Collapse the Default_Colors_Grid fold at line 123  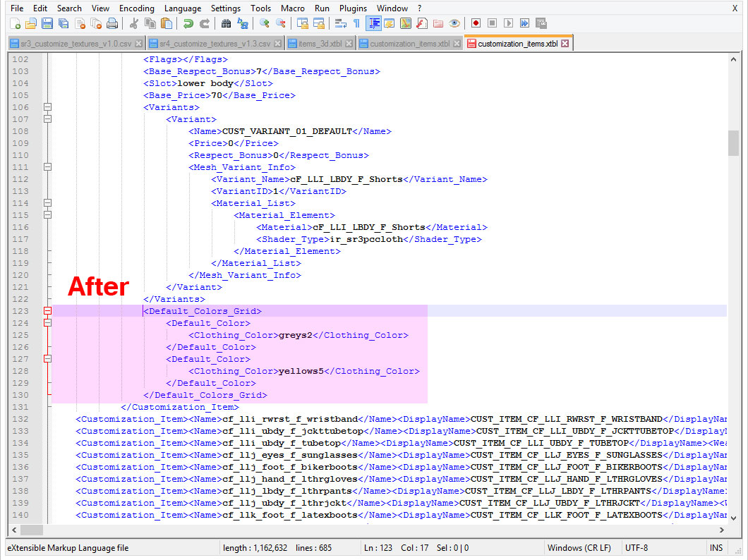(47, 311)
